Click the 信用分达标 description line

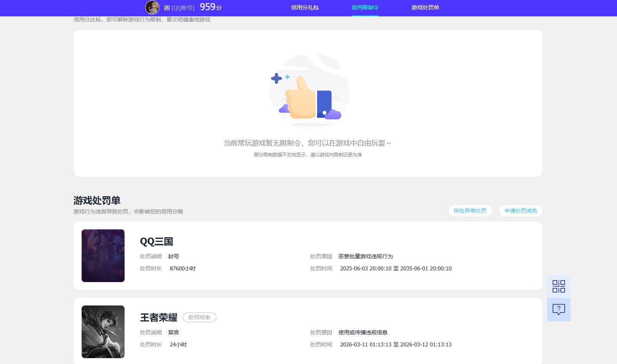(142, 20)
